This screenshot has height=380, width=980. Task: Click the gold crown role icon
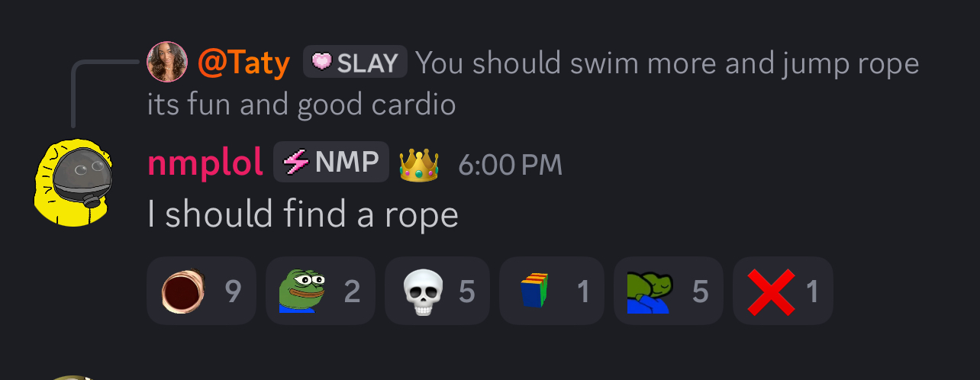(418, 163)
